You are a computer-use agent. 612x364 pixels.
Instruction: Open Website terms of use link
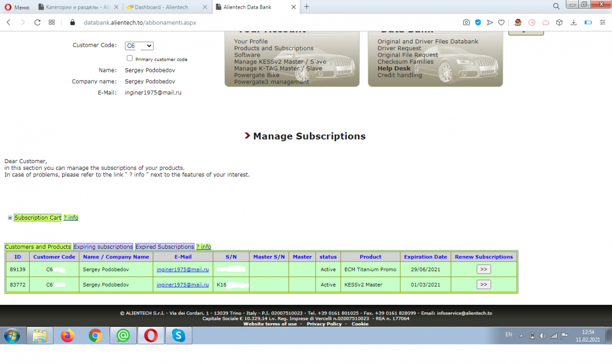coord(270,324)
